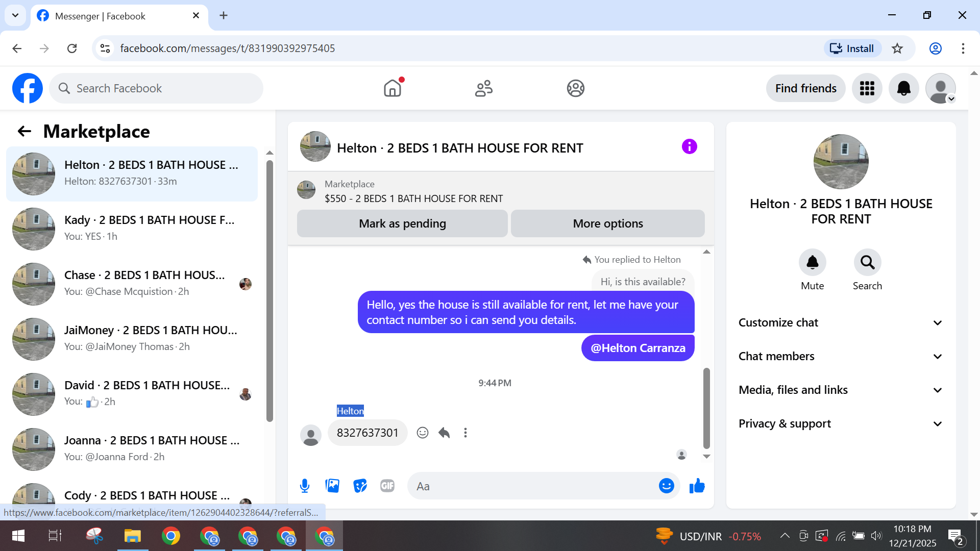Attach a photo using the image icon
980x551 pixels.
click(332, 486)
